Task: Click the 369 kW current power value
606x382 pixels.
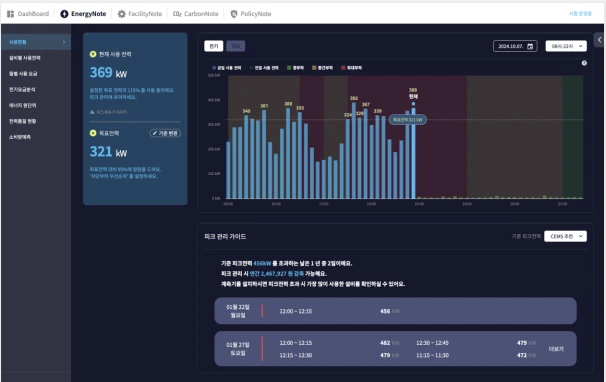Action: click(x=108, y=73)
